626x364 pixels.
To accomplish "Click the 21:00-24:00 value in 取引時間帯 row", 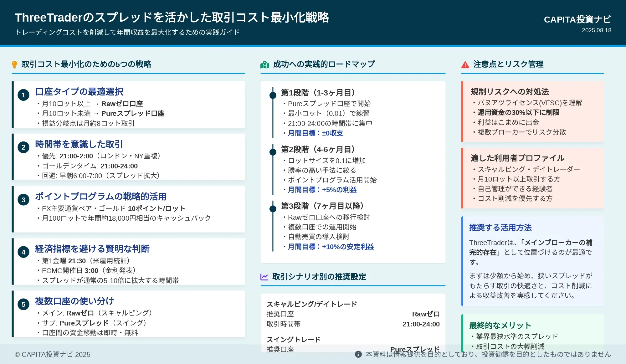I will click(421, 324).
